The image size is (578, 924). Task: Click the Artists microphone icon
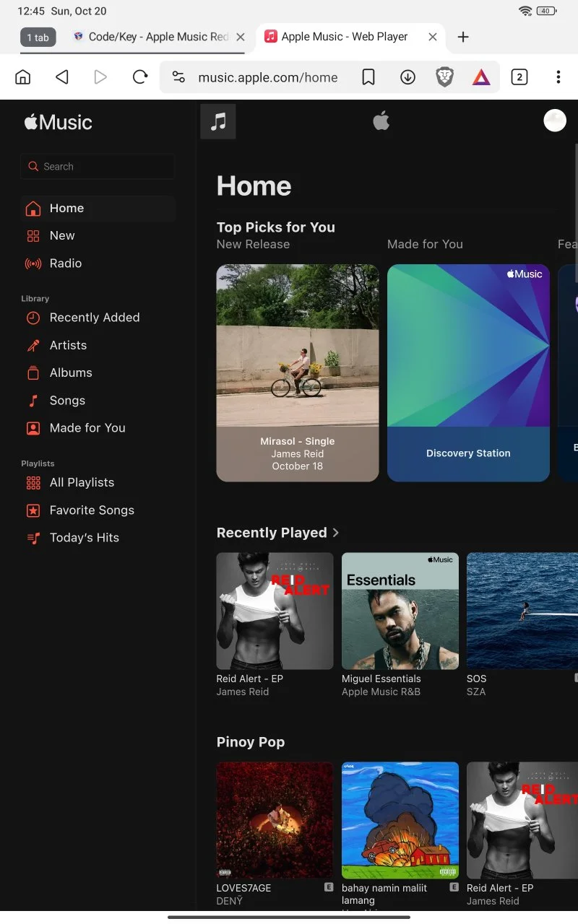(33, 345)
